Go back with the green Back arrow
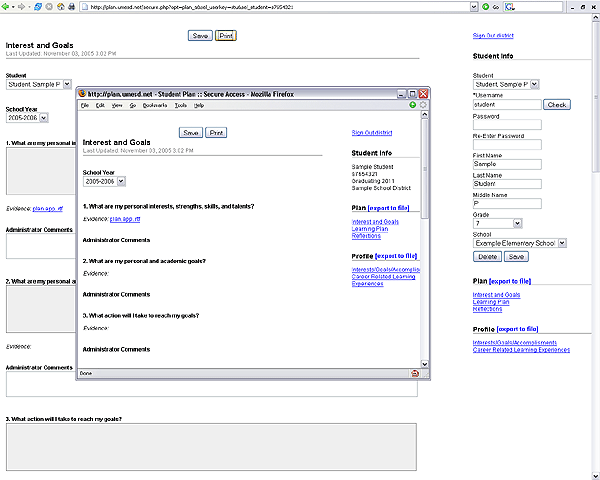This screenshot has width=600, height=480. [x=5, y=7]
